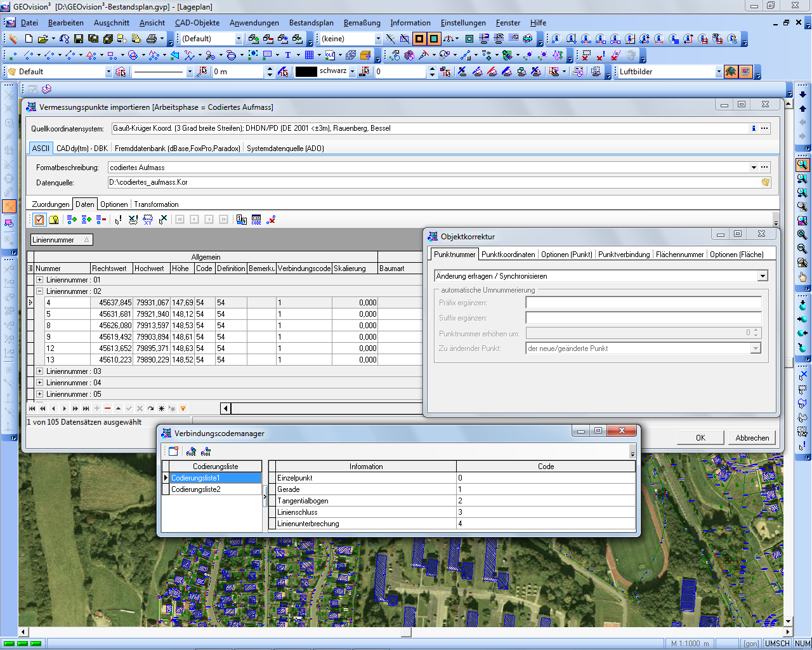Select the pan hand tool in the right sidebar
The height and width of the screenshot is (650, 812).
802,277
